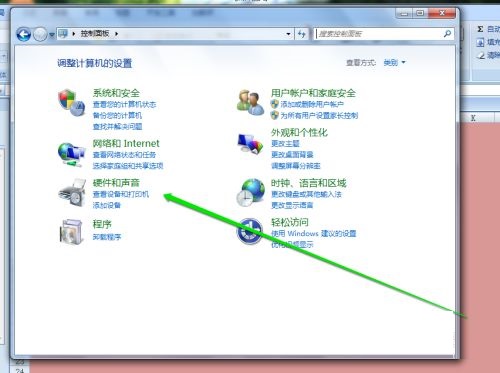Image resolution: width=500 pixels, height=373 pixels.
Task: Click the greyed forward navigation button
Action: coord(40,34)
